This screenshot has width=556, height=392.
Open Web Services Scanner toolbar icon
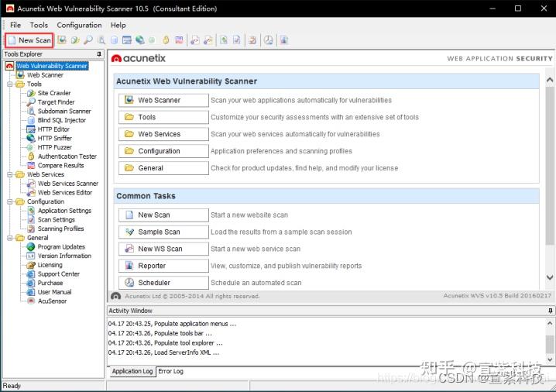pyautogui.click(x=194, y=40)
